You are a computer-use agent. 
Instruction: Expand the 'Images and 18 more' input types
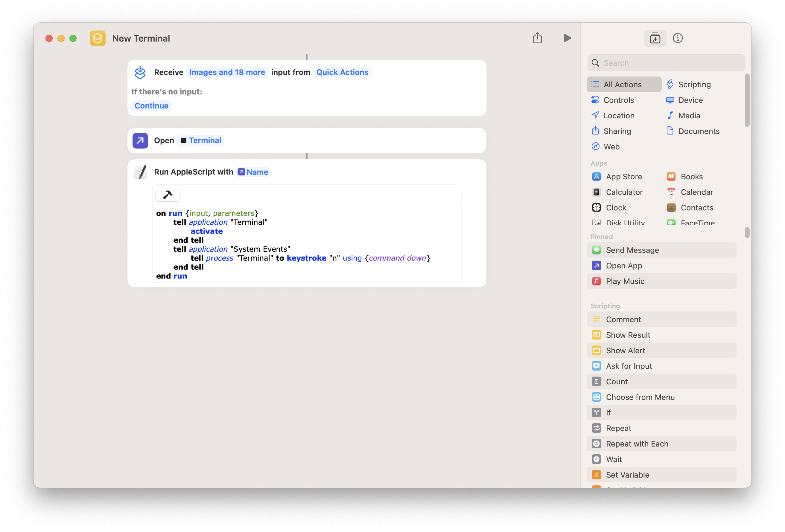[x=227, y=72]
